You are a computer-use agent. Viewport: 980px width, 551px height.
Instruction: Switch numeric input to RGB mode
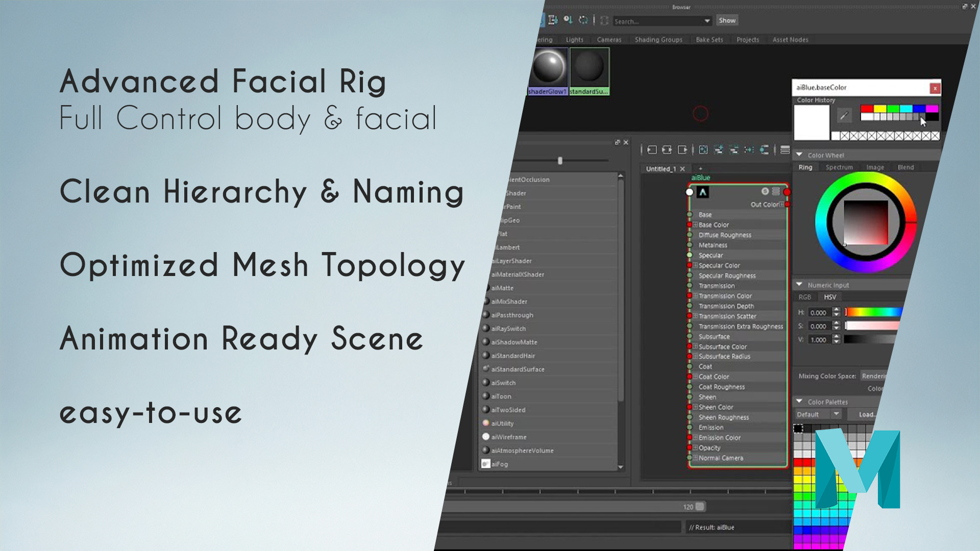point(804,297)
